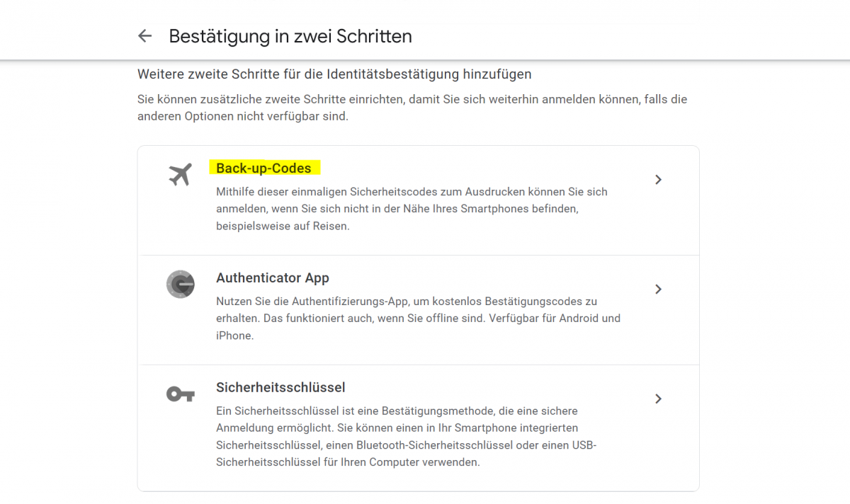Select the Sicherheitsschlüssel row
The width and height of the screenshot is (850, 504).
(x=418, y=425)
